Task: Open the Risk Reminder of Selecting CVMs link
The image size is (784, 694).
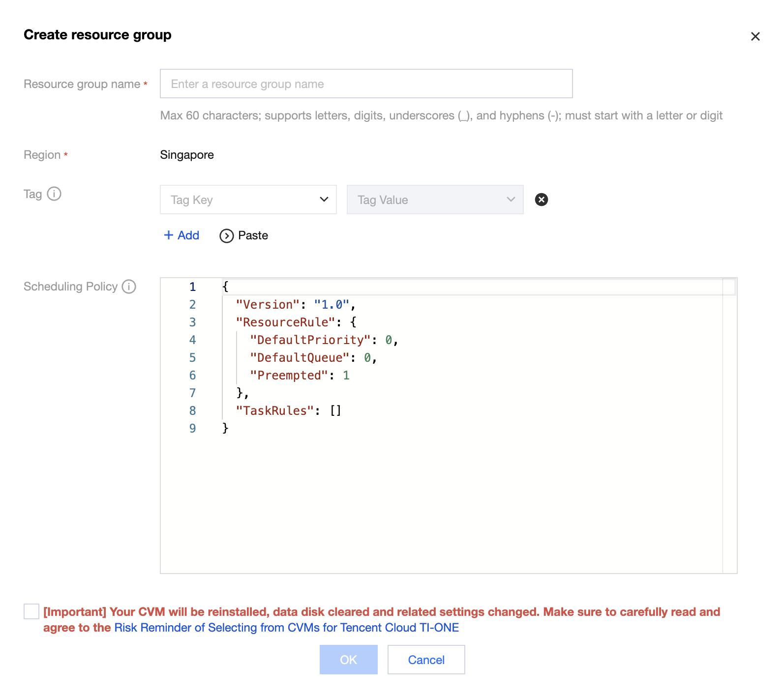Action: (x=286, y=628)
